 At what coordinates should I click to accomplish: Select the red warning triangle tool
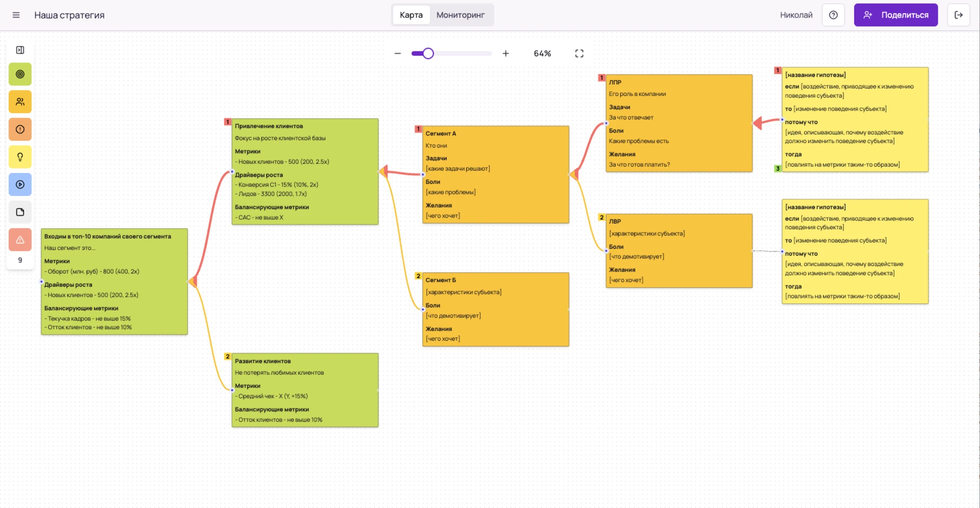[20, 240]
